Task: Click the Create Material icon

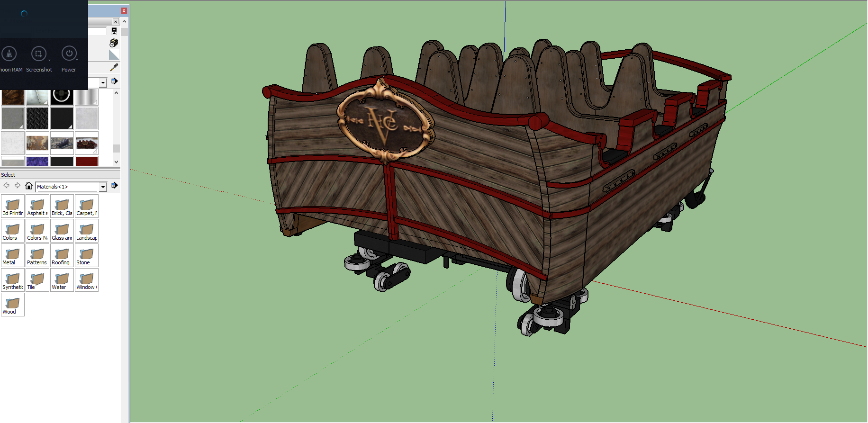Action: coord(114,43)
